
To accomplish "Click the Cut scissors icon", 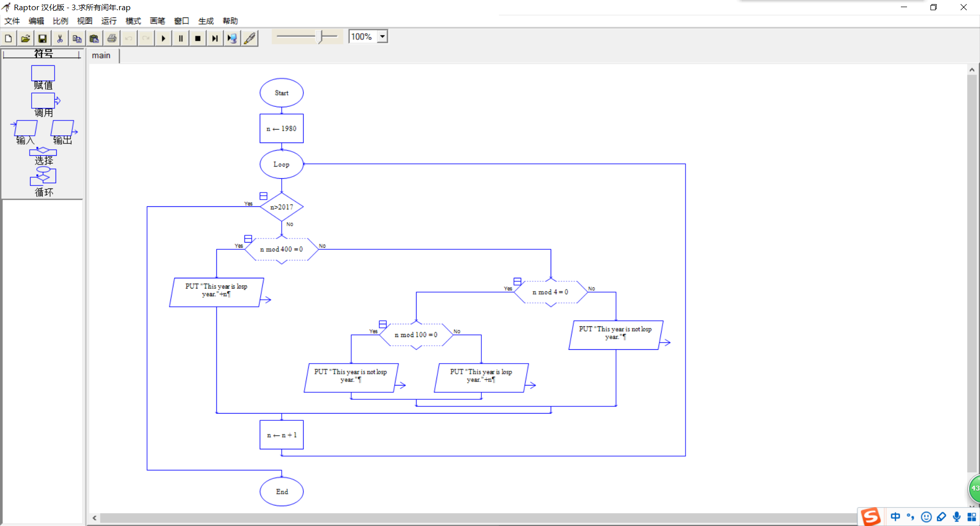I will point(60,38).
